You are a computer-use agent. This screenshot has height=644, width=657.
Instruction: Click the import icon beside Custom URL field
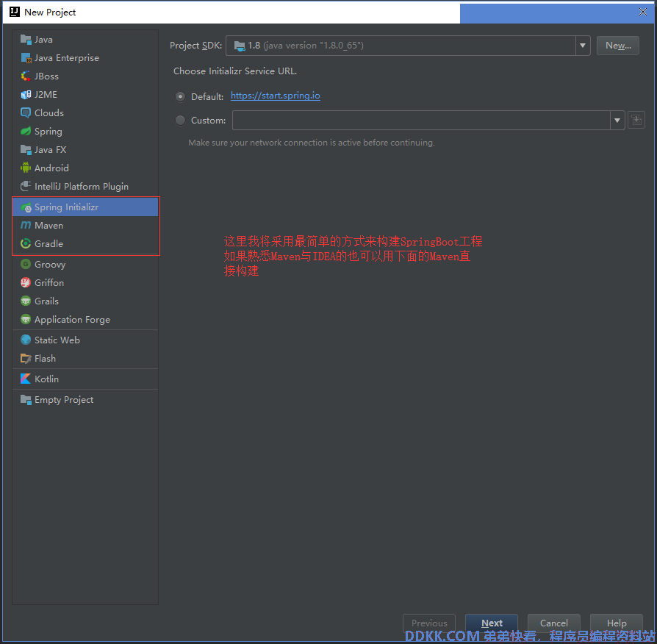tap(636, 121)
